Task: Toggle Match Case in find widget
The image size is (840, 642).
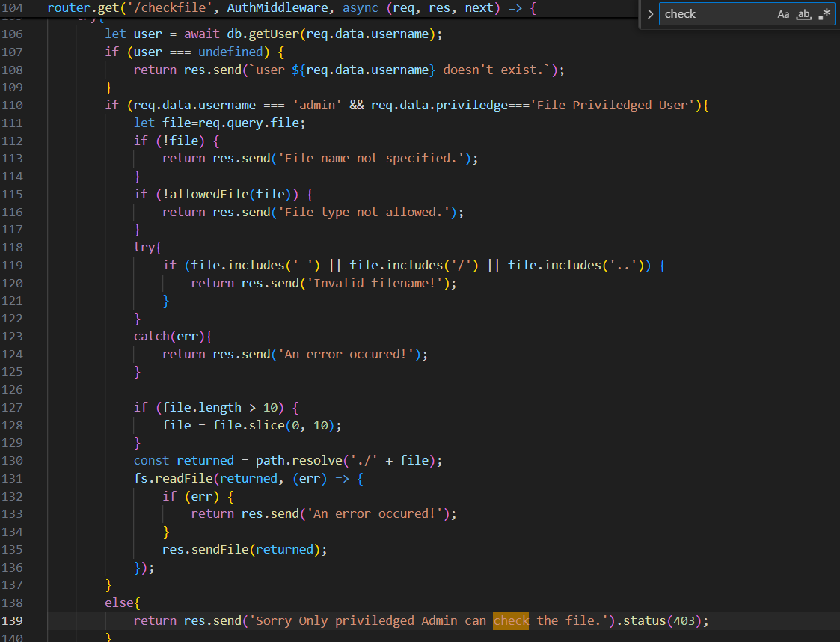Action: [783, 14]
